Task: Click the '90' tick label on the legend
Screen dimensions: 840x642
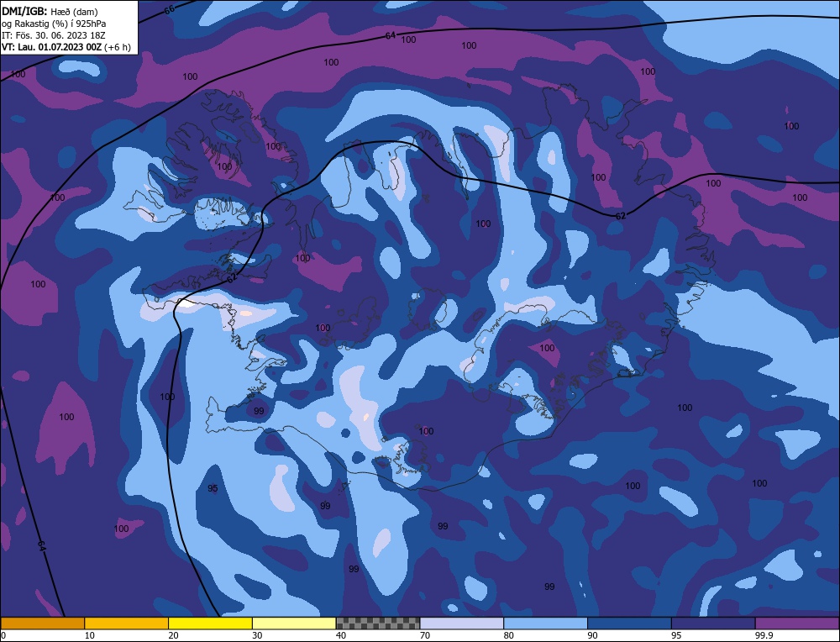Action: point(592,635)
